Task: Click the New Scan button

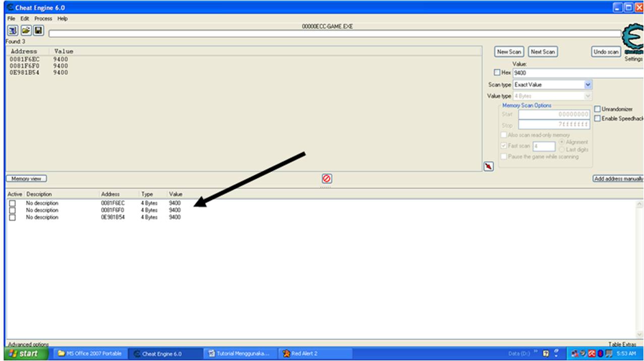Action: click(509, 51)
